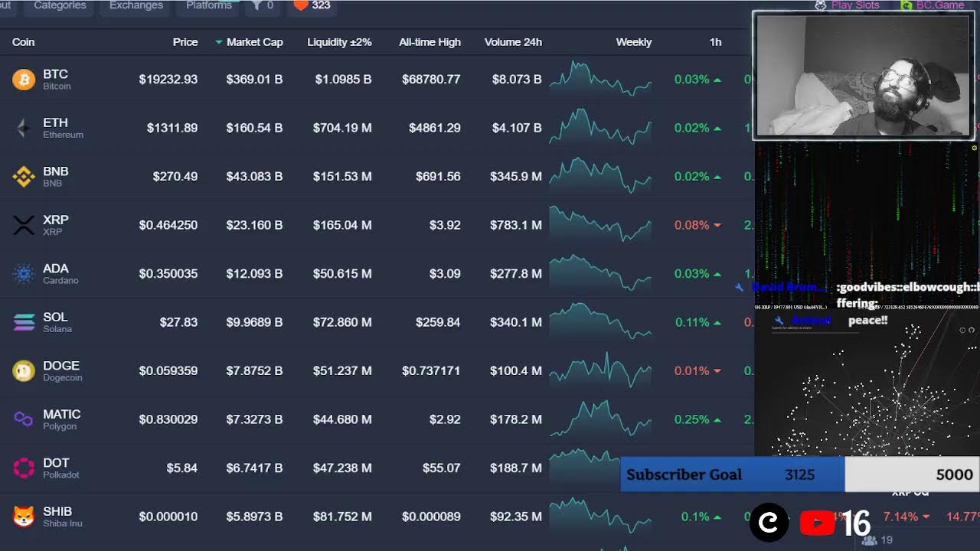Click the Cardano coin logo

pyautogui.click(x=24, y=273)
